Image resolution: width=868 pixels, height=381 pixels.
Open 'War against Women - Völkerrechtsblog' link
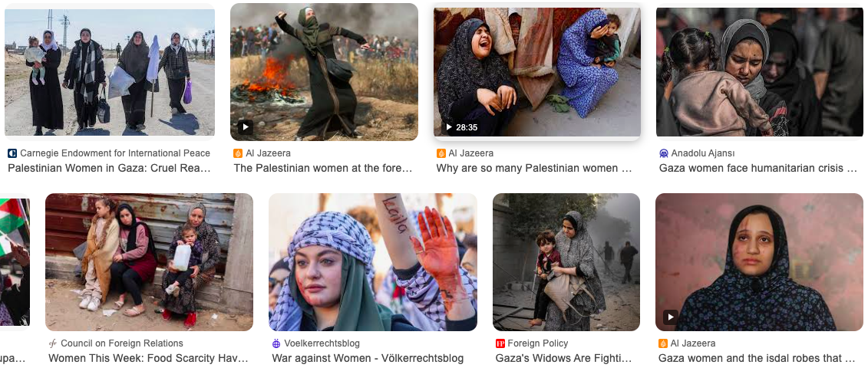pyautogui.click(x=368, y=358)
